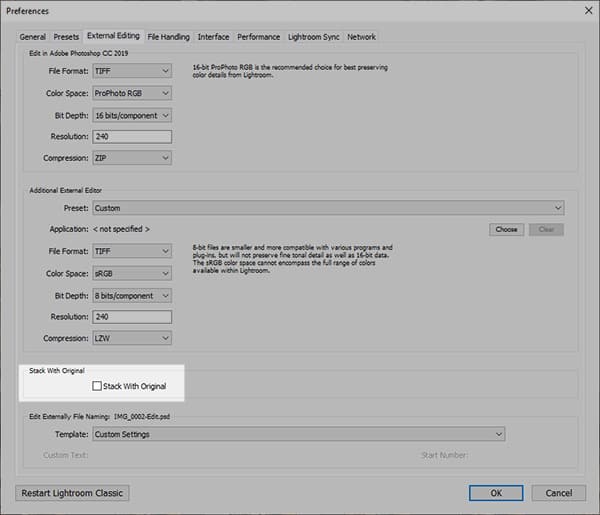600x515 pixels.
Task: Expand the sRGB Color Space dropdown
Action: [x=132, y=273]
